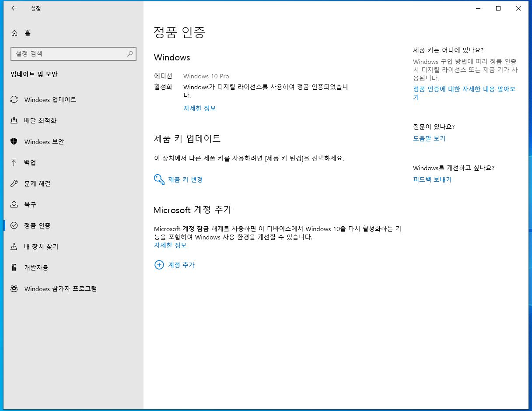Screen dimensions: 532x411
Task: Click the Windows 10 Pro edition text
Action: pos(206,76)
